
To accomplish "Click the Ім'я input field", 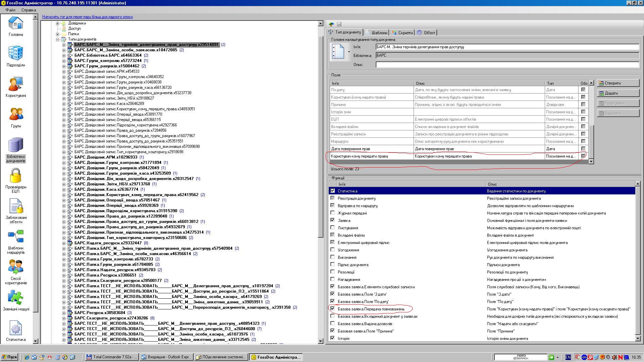I will click(x=507, y=47).
